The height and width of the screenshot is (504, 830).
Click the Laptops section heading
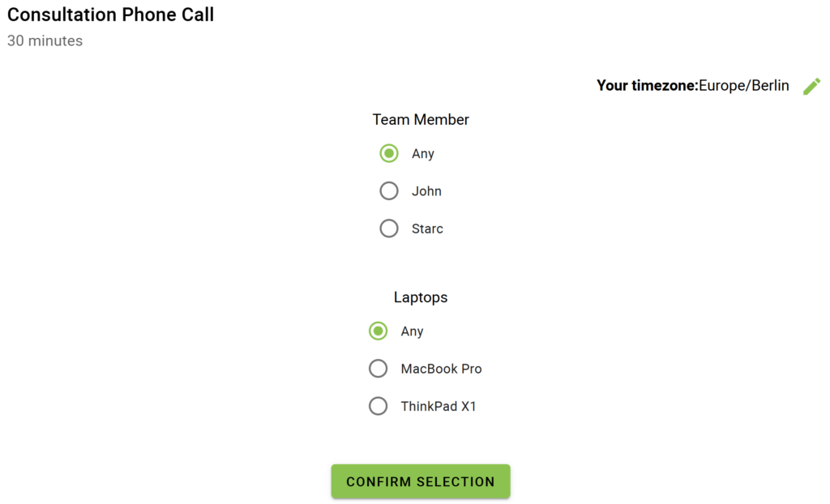coord(420,297)
